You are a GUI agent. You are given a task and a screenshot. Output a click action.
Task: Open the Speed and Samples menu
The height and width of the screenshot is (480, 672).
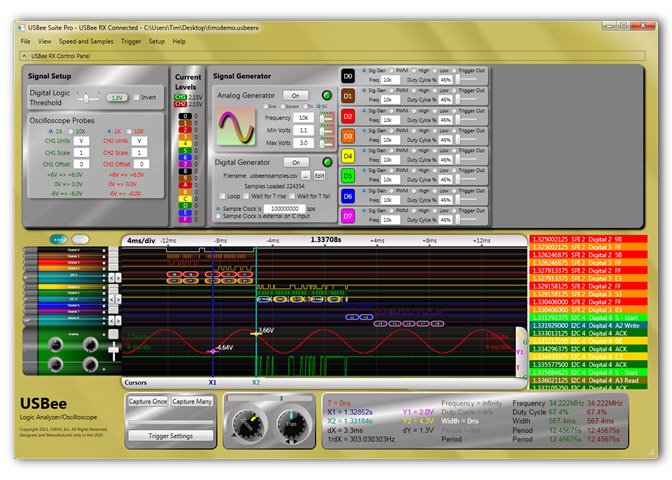[86, 41]
